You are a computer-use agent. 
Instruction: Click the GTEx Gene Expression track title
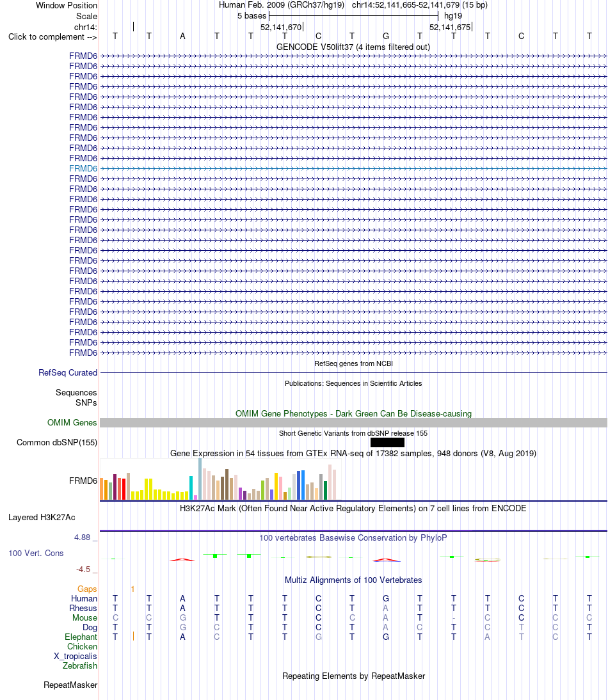click(353, 453)
